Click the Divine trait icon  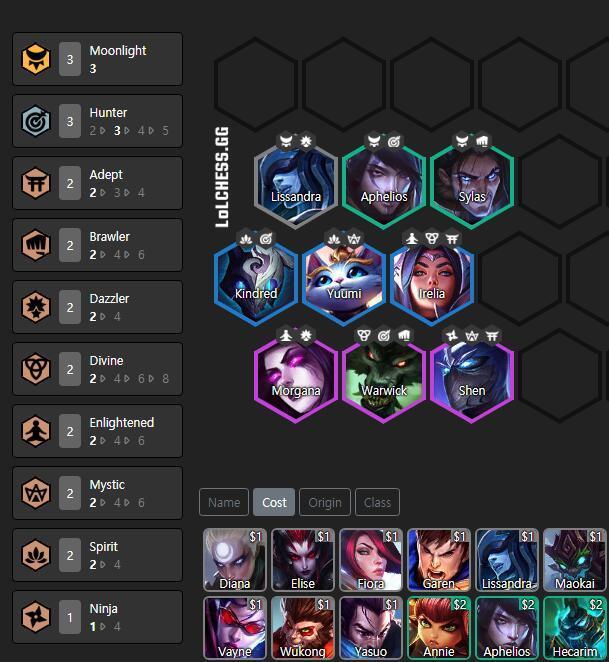[36, 369]
